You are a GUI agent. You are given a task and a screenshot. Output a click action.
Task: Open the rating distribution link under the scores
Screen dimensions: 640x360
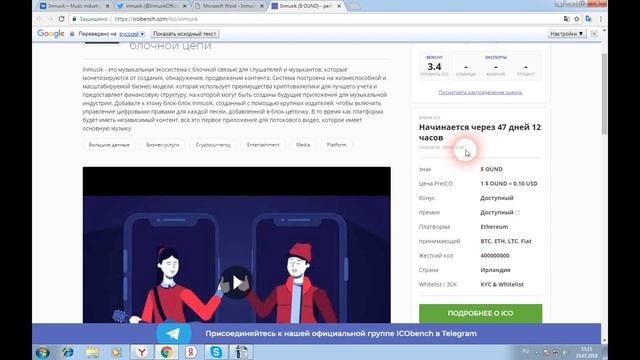click(x=480, y=92)
